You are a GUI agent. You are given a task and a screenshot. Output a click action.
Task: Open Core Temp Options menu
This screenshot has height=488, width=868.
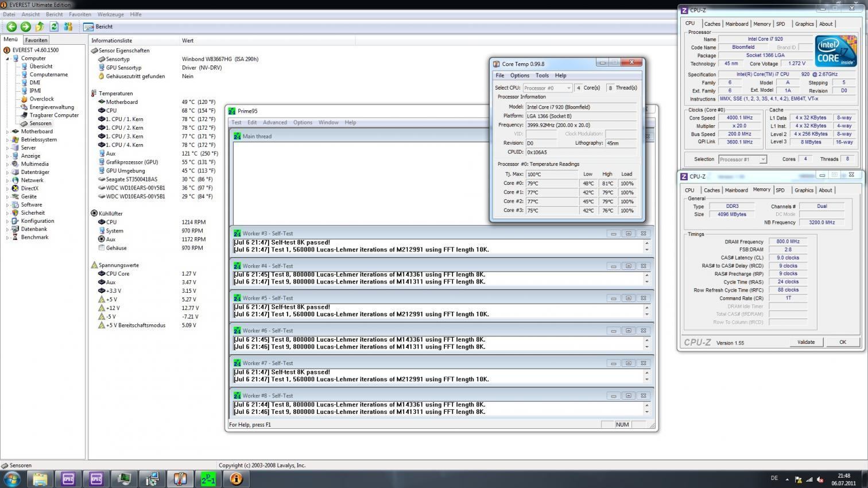click(520, 75)
